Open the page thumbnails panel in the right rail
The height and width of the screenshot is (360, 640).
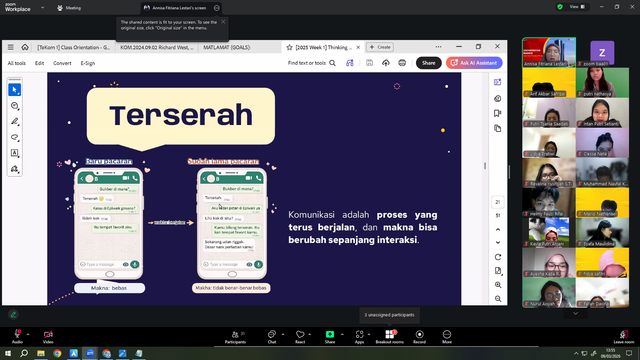(498, 129)
